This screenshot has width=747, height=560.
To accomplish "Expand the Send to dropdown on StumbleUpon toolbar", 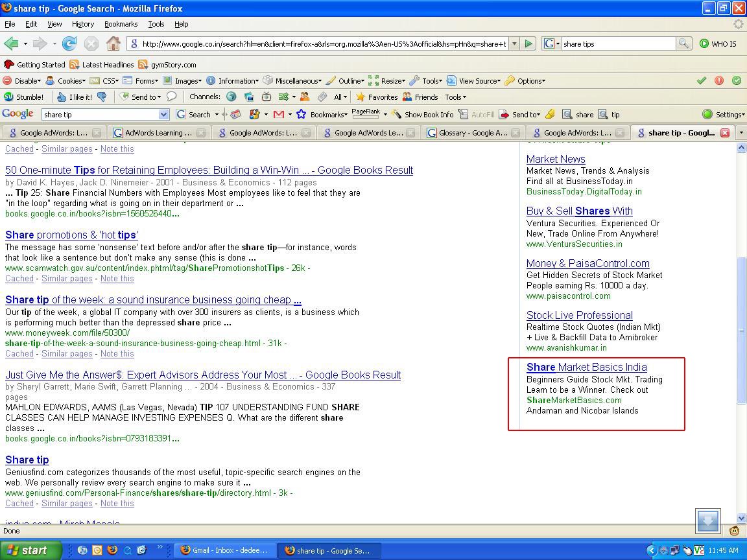I will pos(159,97).
